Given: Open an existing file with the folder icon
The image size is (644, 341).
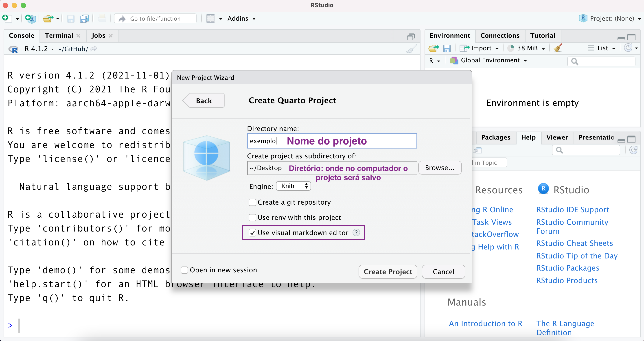Looking at the screenshot, I should click(48, 18).
